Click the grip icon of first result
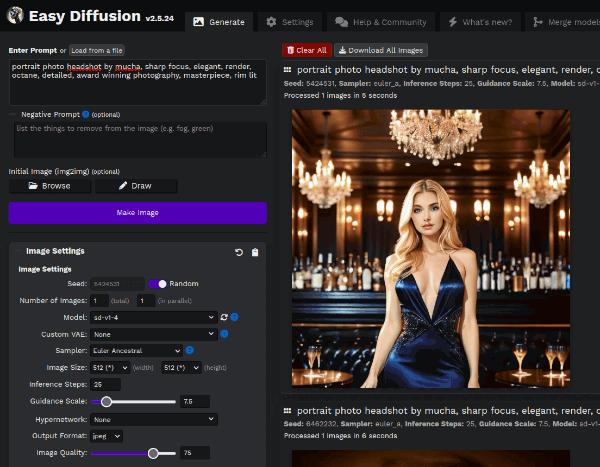Image resolution: width=600 pixels, height=467 pixels. tap(287, 70)
